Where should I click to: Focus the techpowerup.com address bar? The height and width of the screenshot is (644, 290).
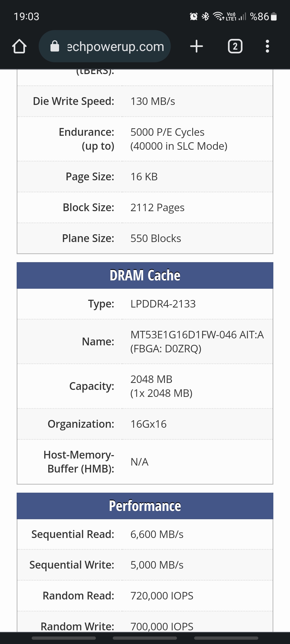[x=115, y=46]
